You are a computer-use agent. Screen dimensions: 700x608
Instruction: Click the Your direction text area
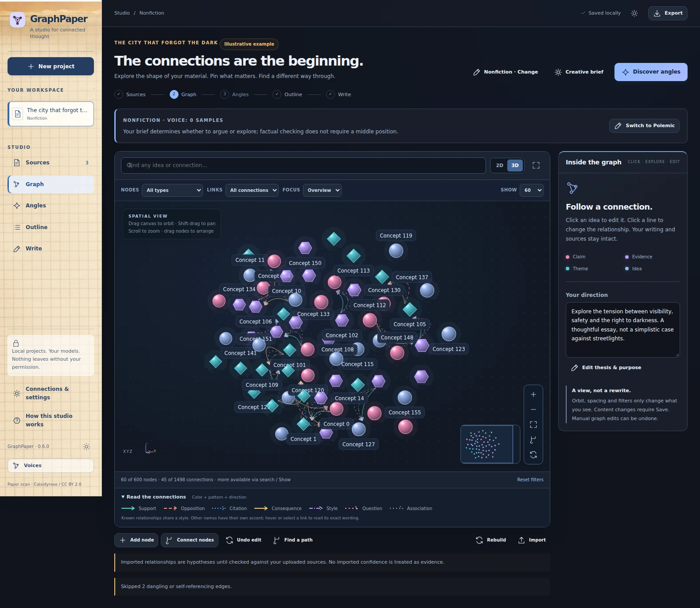pos(623,330)
